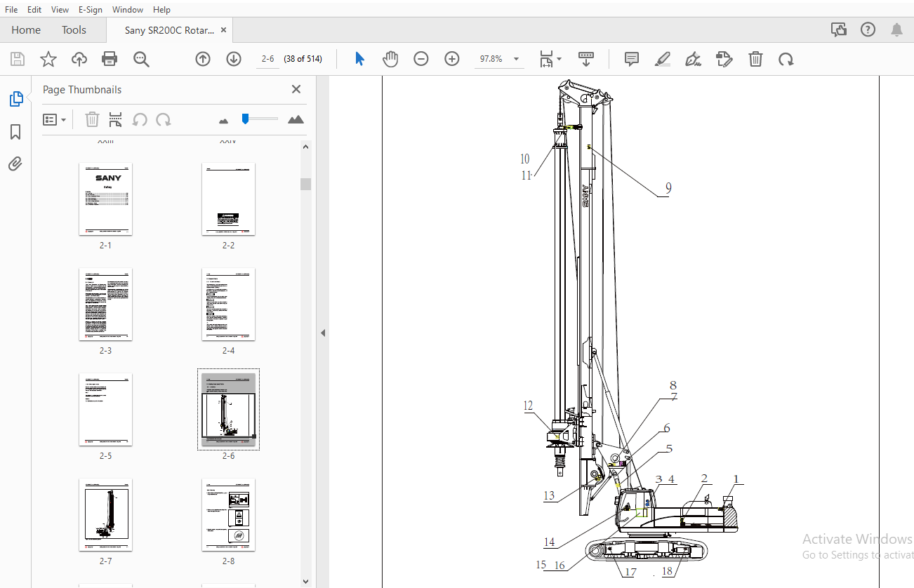Screen dimensions: 914x588
Task: Collapse the navigation pane arrow
Action: (323, 333)
